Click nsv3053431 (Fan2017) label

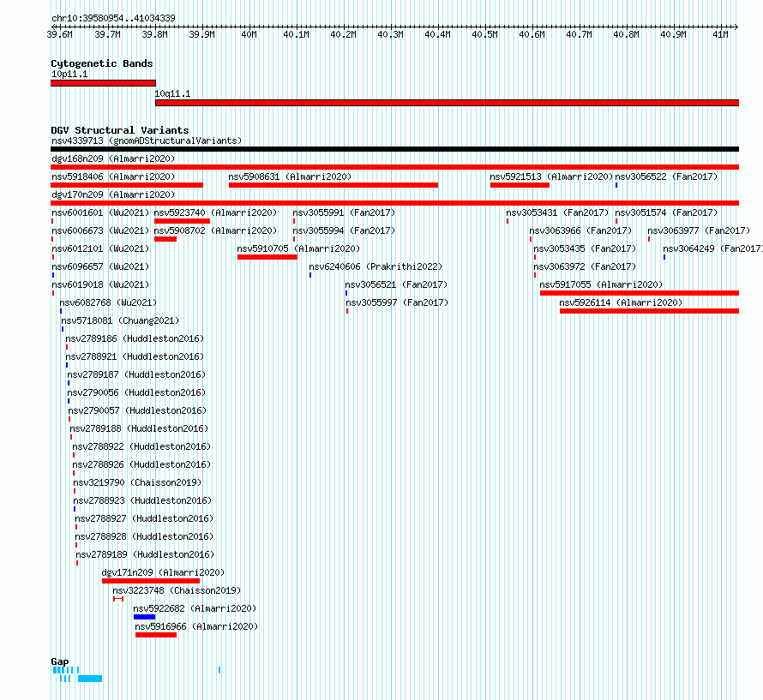(x=557, y=212)
